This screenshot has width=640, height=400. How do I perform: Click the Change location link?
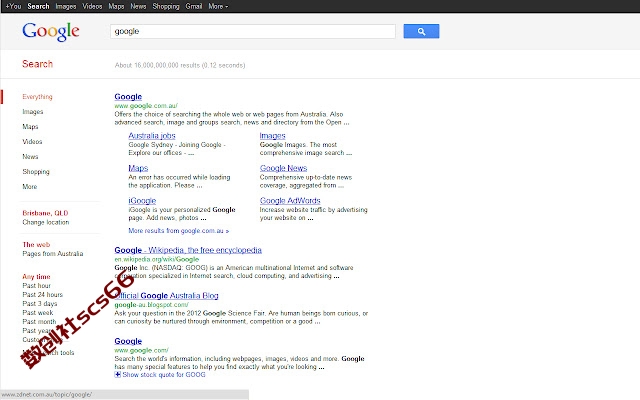46,222
